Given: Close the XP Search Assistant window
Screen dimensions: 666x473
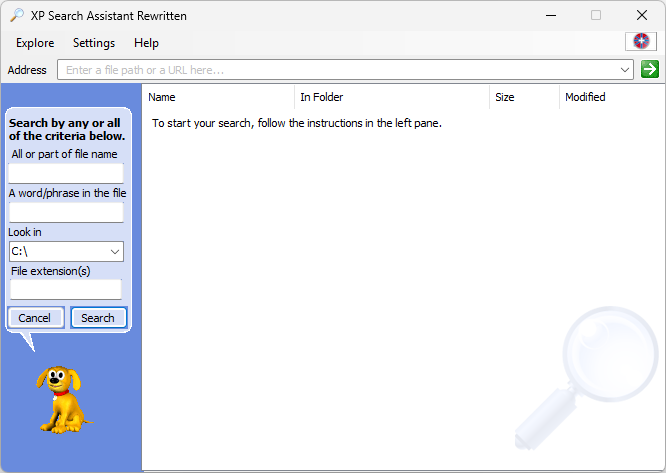Looking at the screenshot, I should 641,15.
